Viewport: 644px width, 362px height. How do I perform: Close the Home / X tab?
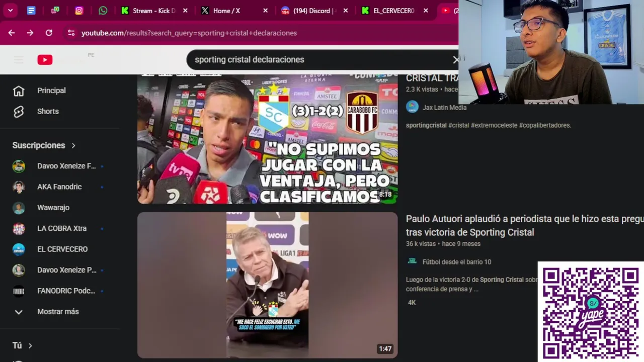[x=265, y=11]
